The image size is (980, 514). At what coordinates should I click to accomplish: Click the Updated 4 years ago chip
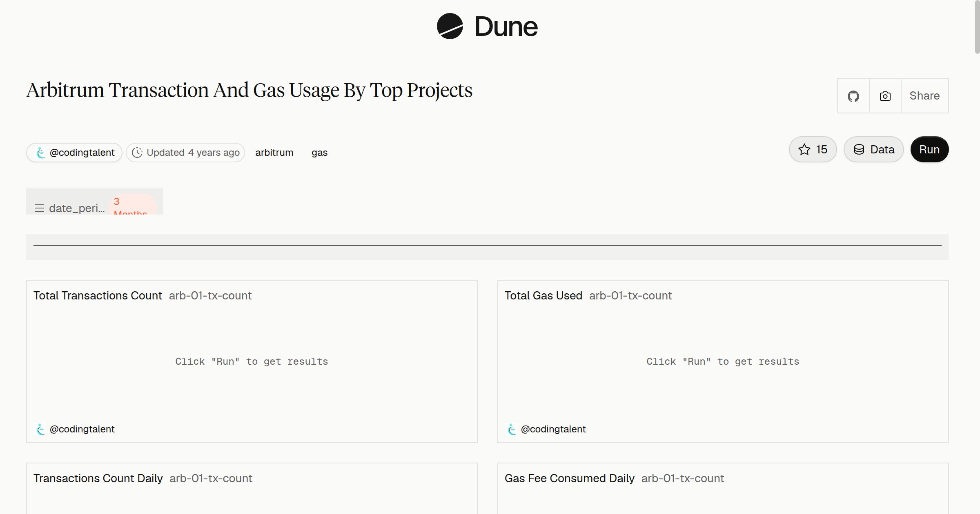click(185, 153)
